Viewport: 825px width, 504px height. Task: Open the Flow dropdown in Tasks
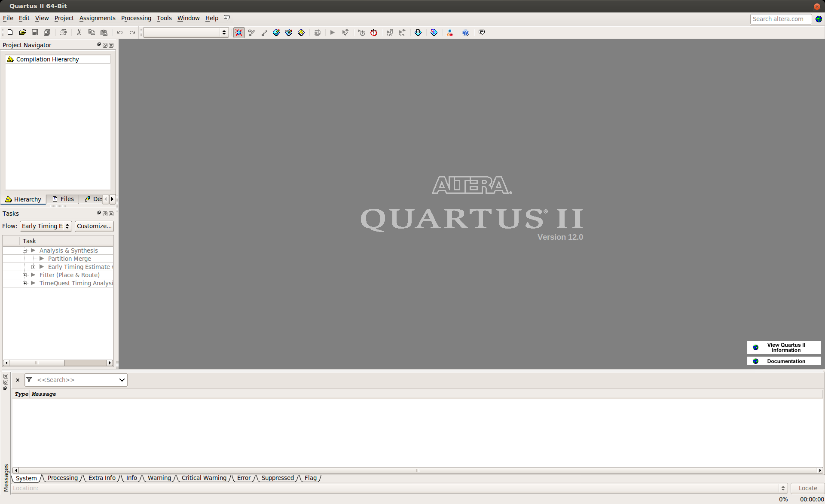(46, 226)
